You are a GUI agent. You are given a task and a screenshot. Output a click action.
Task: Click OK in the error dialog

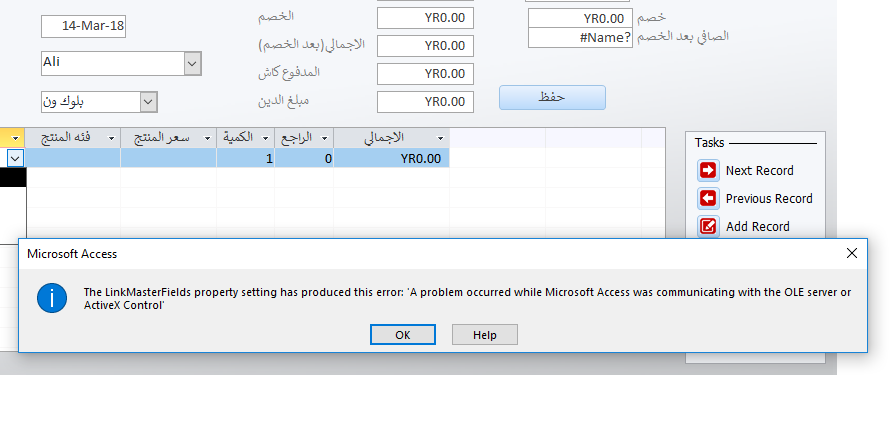click(403, 335)
